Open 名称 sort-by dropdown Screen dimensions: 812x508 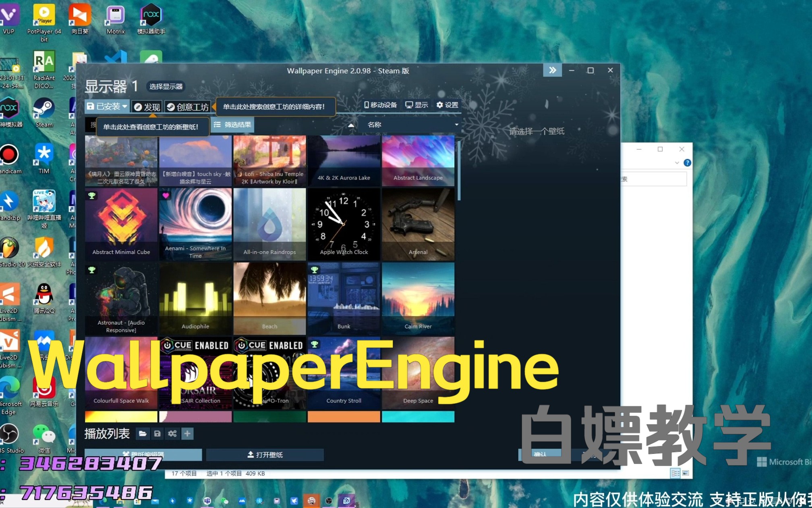coord(410,125)
